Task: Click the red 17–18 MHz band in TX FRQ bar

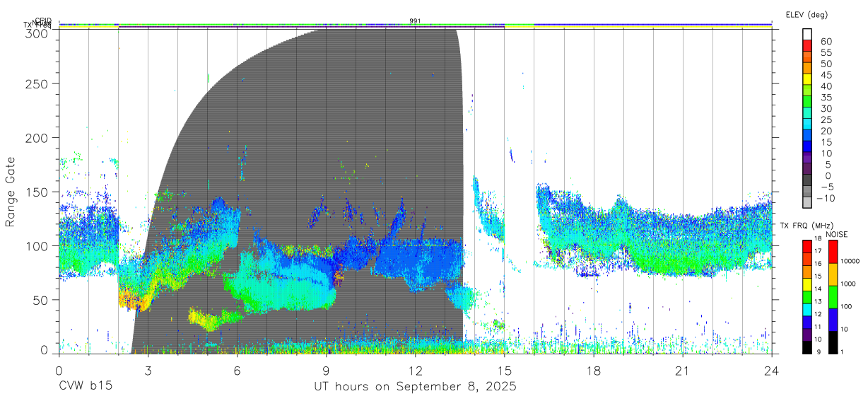Action: click(807, 245)
